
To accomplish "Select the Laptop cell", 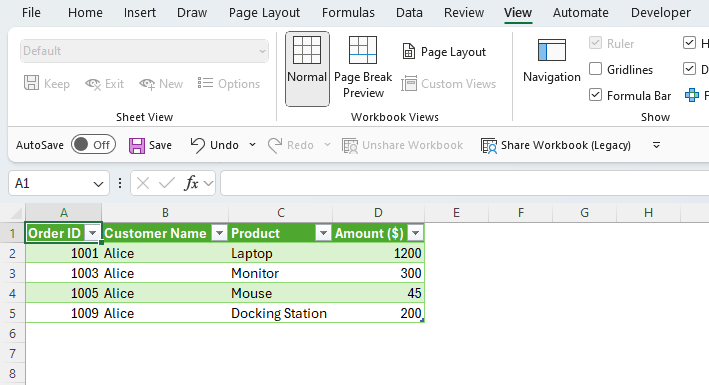I will 280,253.
